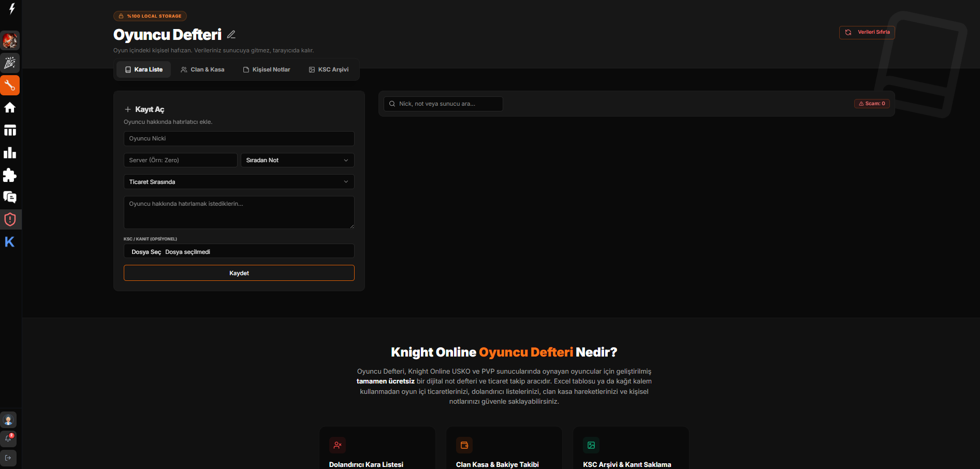Focus the Nick, not veya sunucu search box

coord(443,104)
